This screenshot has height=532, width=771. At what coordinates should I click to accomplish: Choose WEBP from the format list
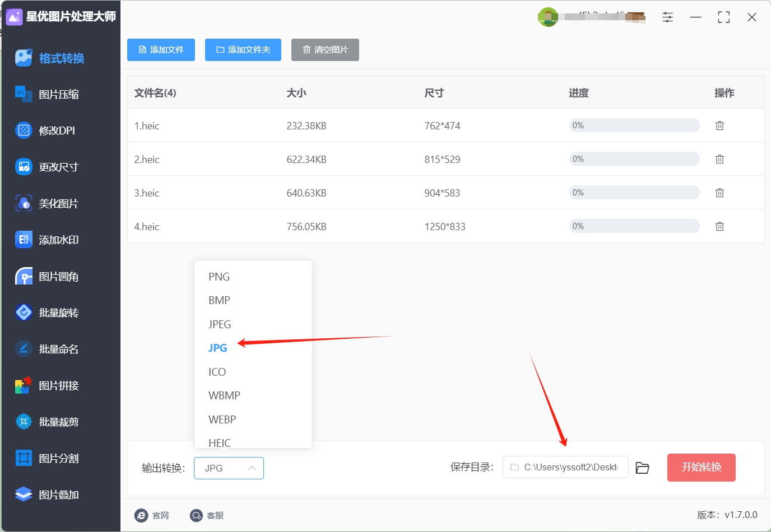pos(222,419)
